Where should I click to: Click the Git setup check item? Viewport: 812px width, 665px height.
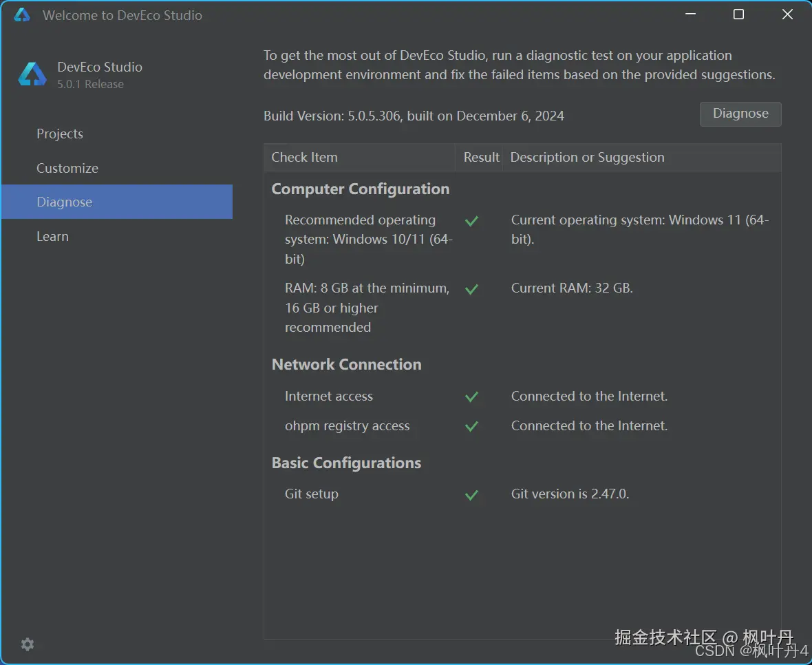click(x=311, y=494)
